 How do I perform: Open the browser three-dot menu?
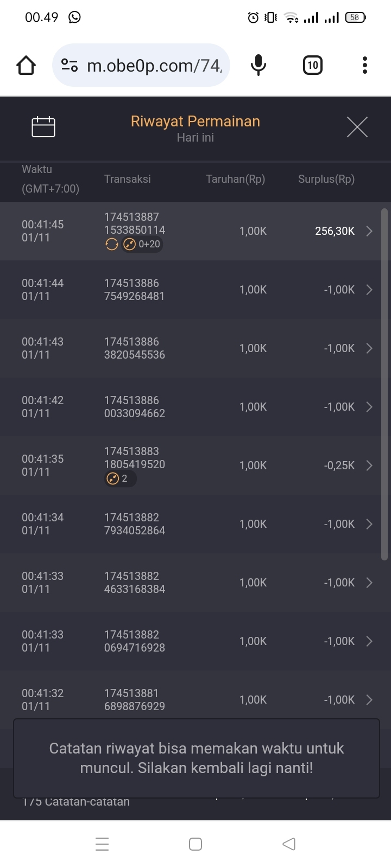(x=365, y=66)
